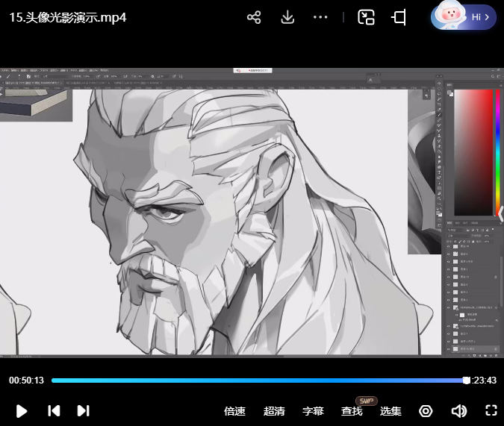This screenshot has width=504, height=426.
Task: Click the picture-in-picture icon in top bar
Action: click(366, 17)
